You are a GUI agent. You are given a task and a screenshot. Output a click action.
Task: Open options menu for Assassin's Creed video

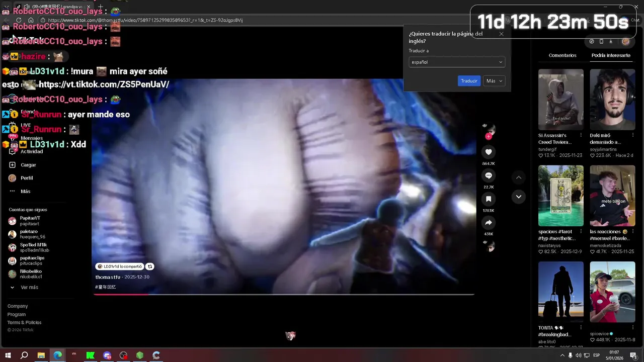tap(581, 135)
